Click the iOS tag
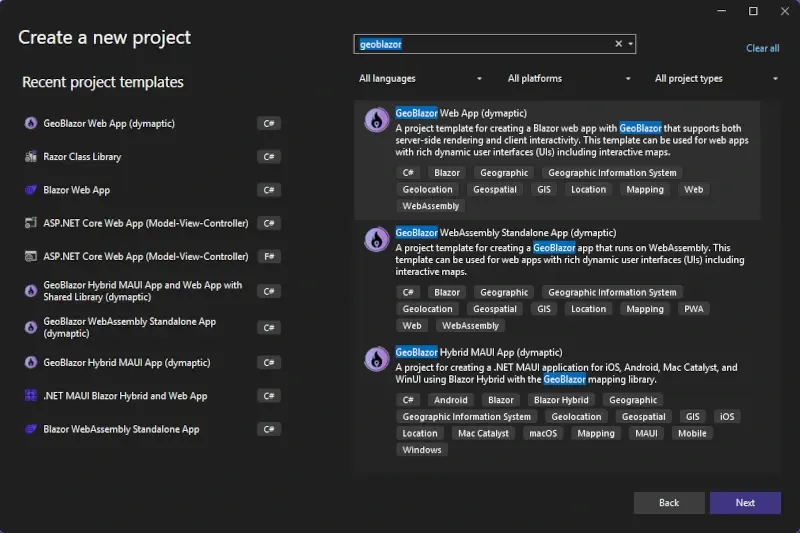This screenshot has width=800, height=533. 727,417
